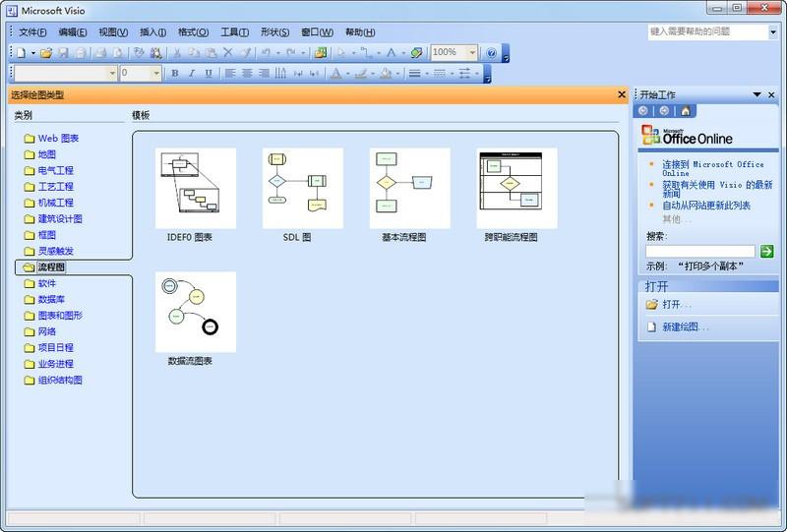Select the 跨职能流程图 template thumbnail
The image size is (787, 532).
[516, 188]
